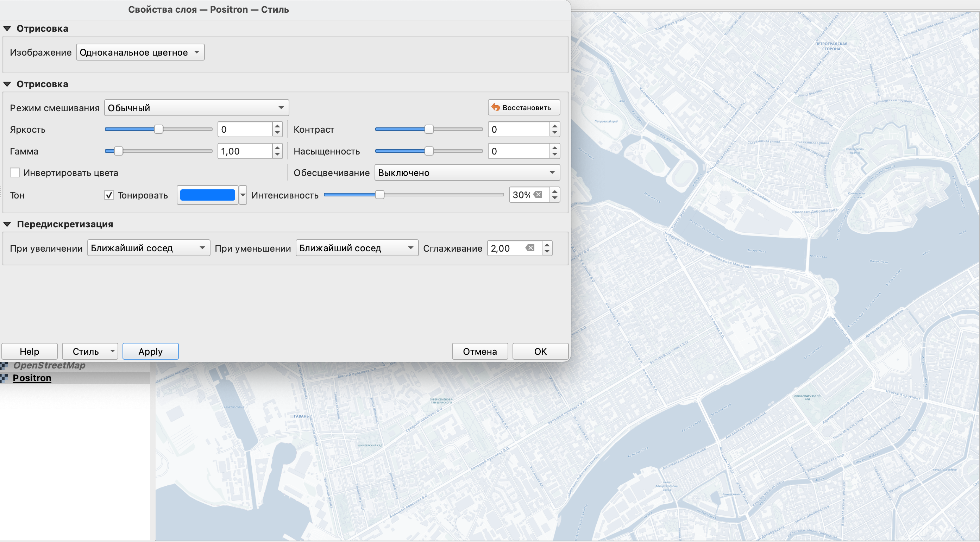Select the Positron layer in the list
980x542 pixels.
(32, 378)
